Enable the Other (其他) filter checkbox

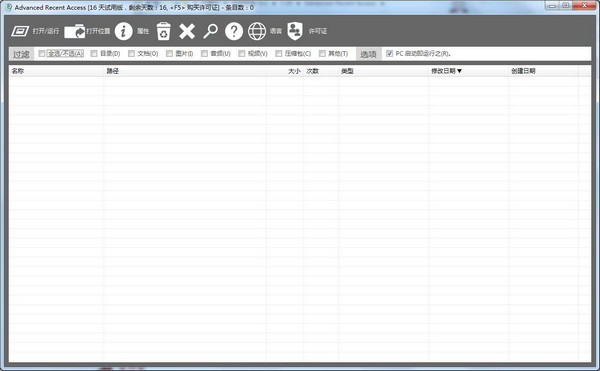(322, 54)
